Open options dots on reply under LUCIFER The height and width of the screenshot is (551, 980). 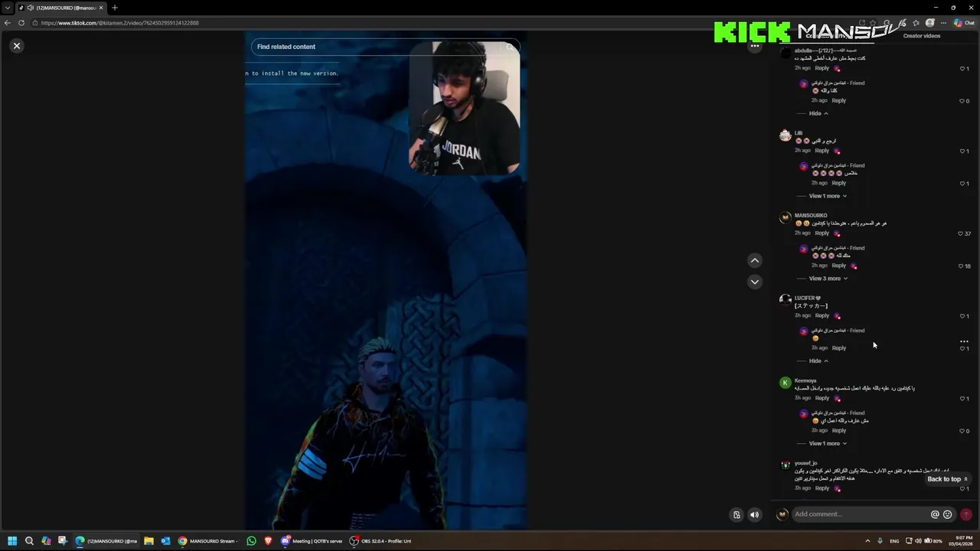tap(964, 341)
